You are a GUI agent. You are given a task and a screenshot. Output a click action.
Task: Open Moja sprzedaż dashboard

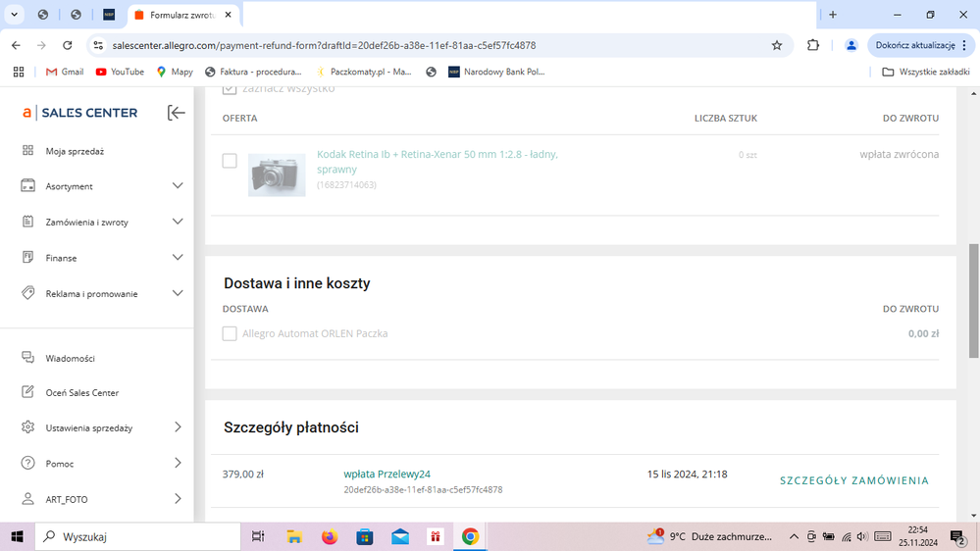75,151
